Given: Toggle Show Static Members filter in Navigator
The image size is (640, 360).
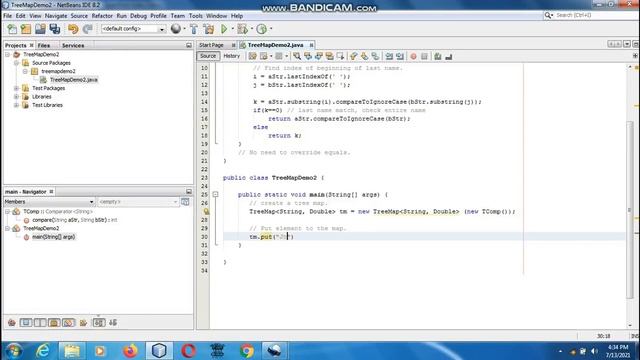Looking at the screenshot, I should click(40, 323).
